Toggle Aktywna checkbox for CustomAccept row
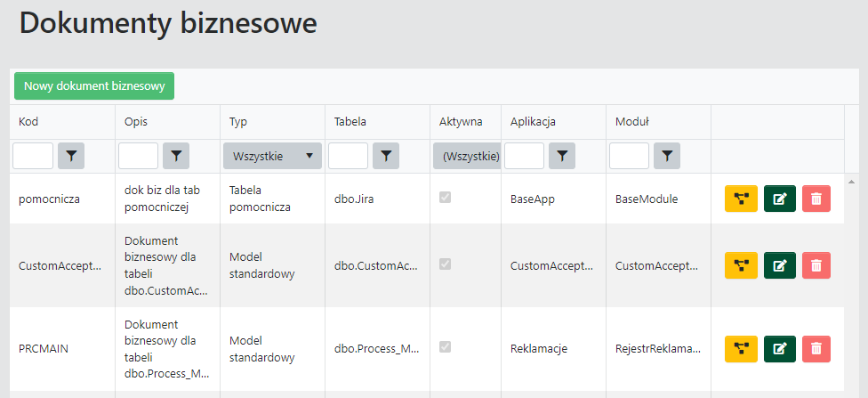This screenshot has height=398, width=868. 445,264
